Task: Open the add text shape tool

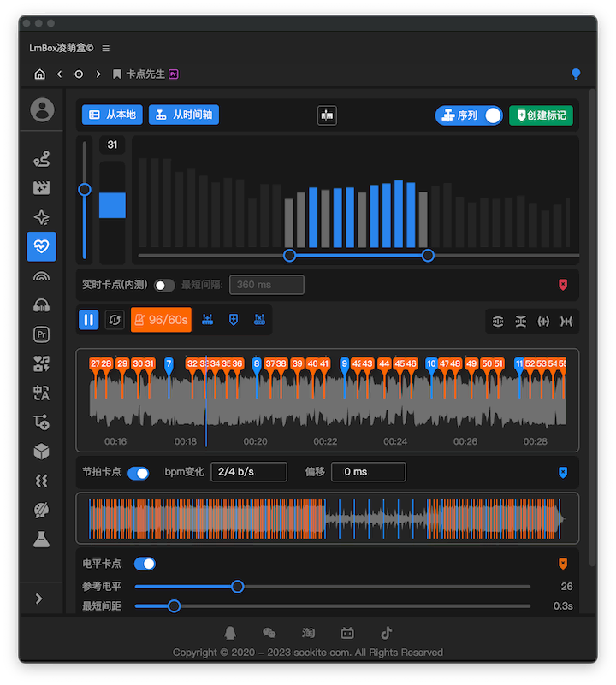Action: point(42,422)
